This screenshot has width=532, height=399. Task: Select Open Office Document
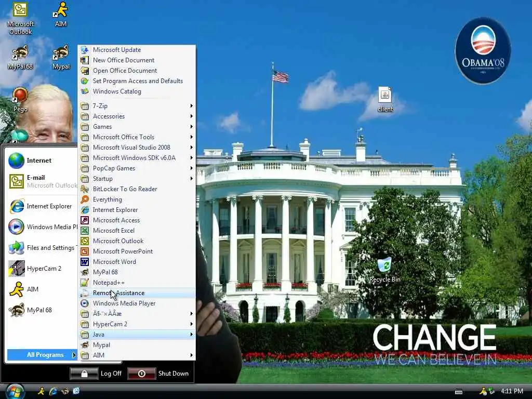point(137,71)
